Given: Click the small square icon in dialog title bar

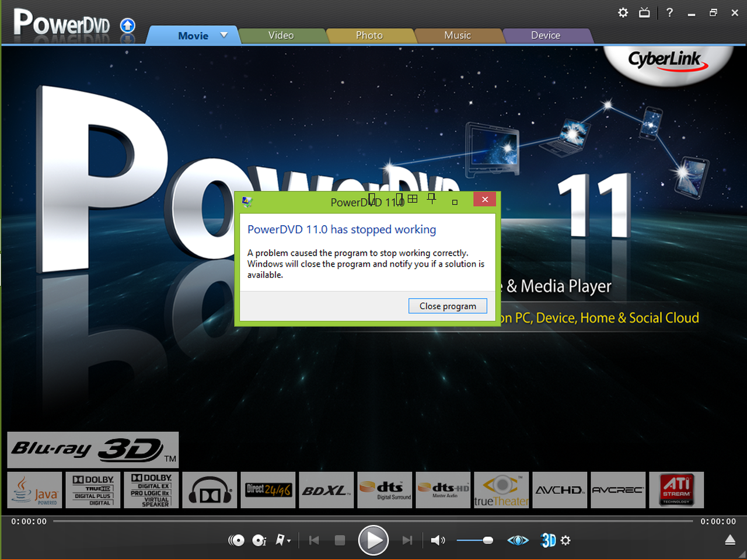Looking at the screenshot, I should (455, 202).
